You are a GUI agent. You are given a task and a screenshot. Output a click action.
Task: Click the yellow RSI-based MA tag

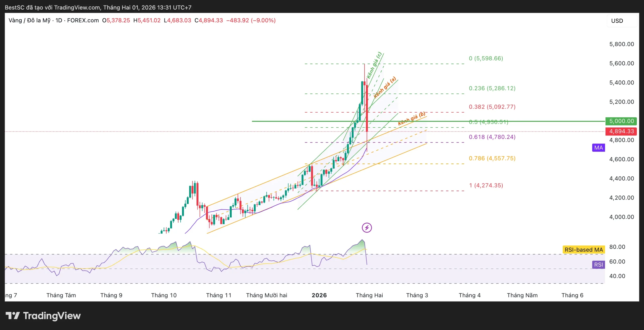point(583,250)
